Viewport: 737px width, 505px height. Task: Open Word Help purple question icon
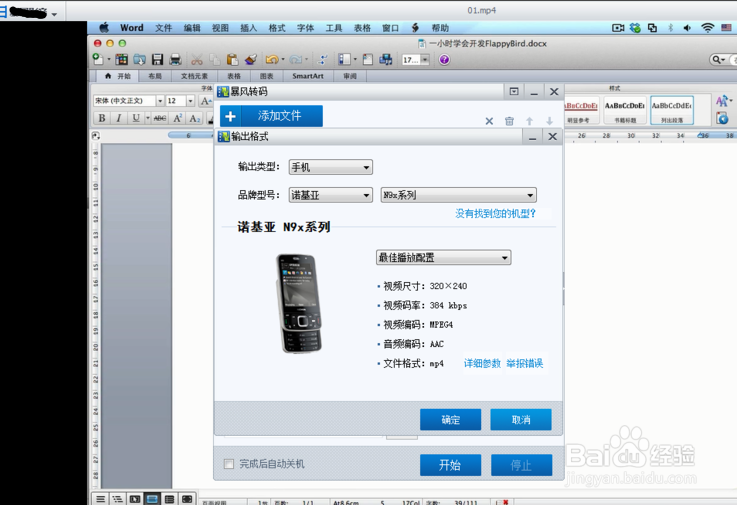tap(444, 60)
